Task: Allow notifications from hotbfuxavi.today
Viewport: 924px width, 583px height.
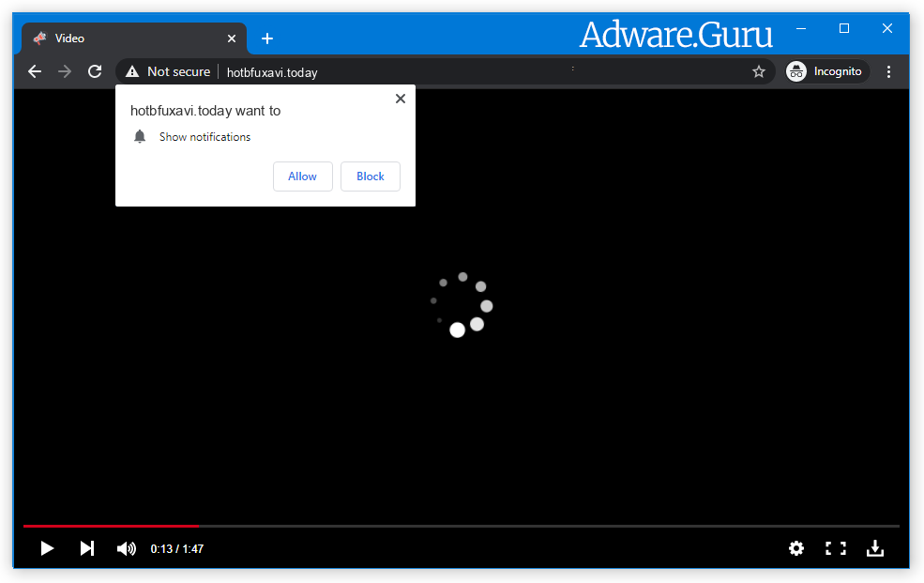Action: click(x=302, y=176)
